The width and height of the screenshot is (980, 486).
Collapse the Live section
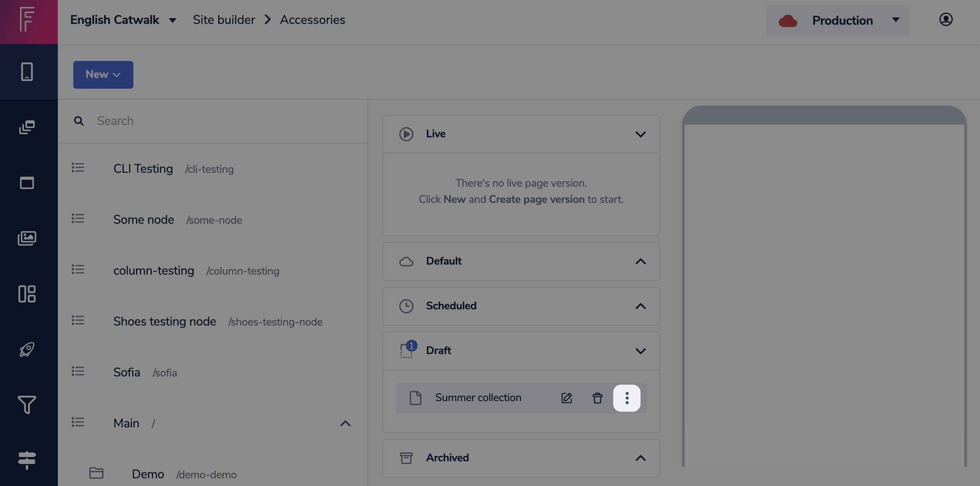[640, 134]
